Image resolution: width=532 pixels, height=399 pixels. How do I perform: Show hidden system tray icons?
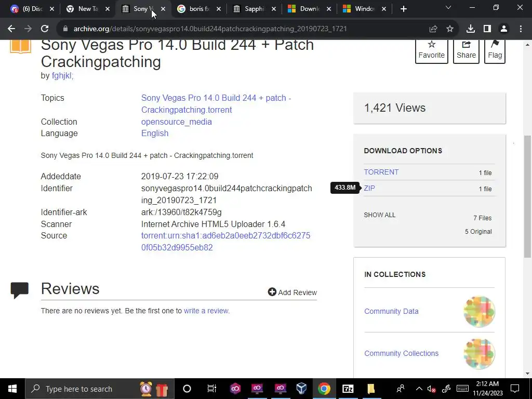click(419, 389)
